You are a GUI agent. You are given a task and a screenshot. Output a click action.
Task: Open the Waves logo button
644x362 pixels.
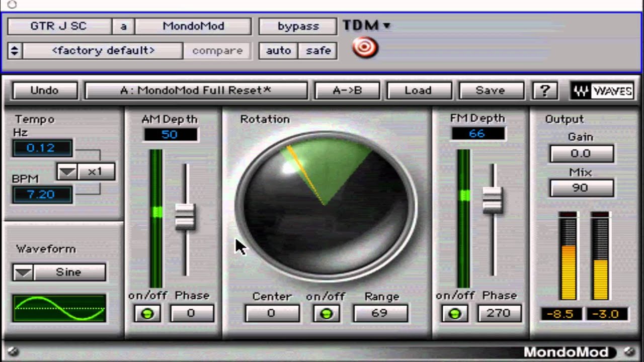602,91
